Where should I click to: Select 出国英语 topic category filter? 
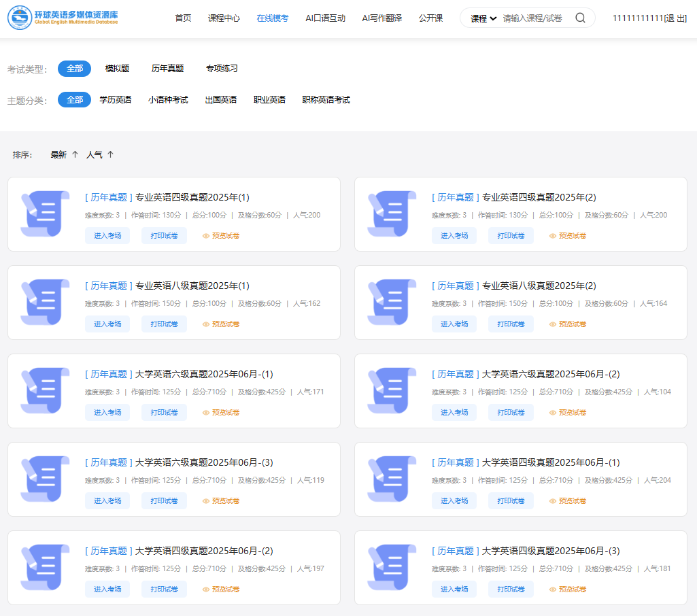[x=221, y=100]
